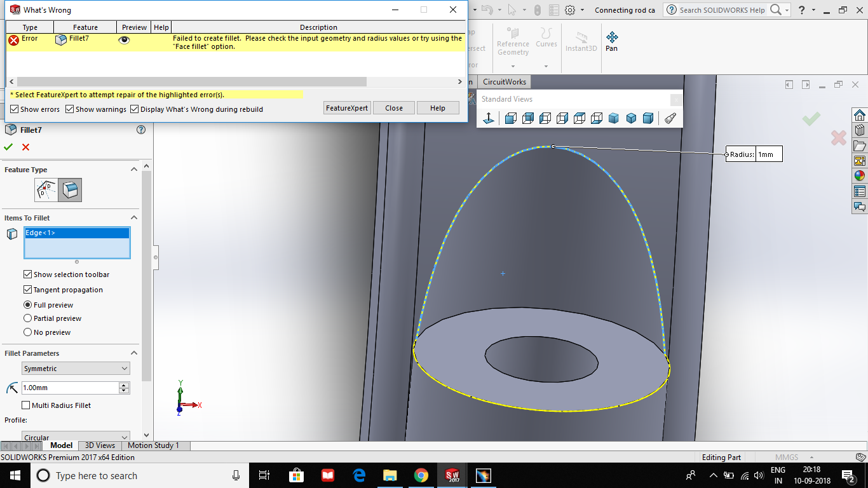Toggle the Fillet7 error preview eye
The image size is (868, 488).
click(124, 39)
